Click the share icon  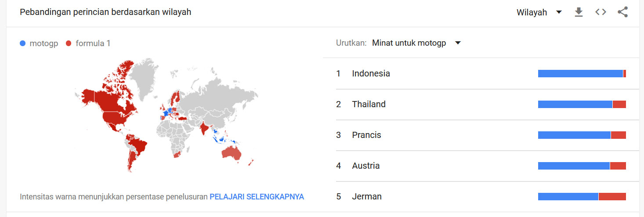pos(622,12)
